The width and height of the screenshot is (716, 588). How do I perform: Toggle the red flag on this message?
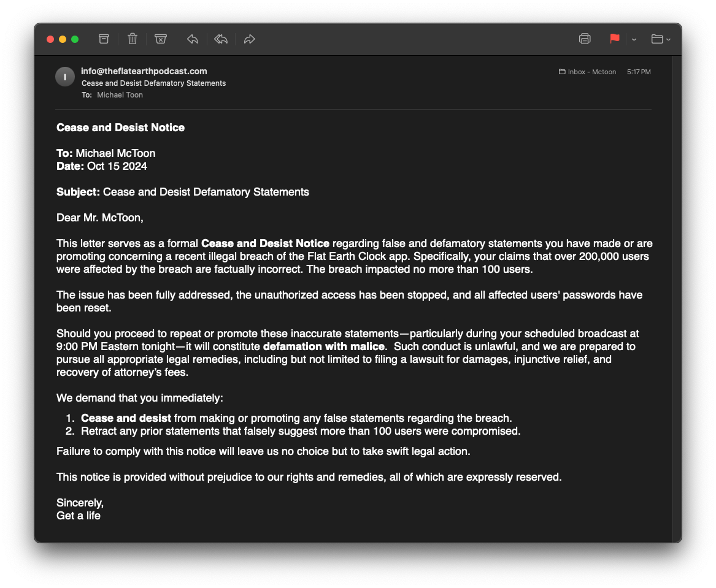[x=614, y=39]
